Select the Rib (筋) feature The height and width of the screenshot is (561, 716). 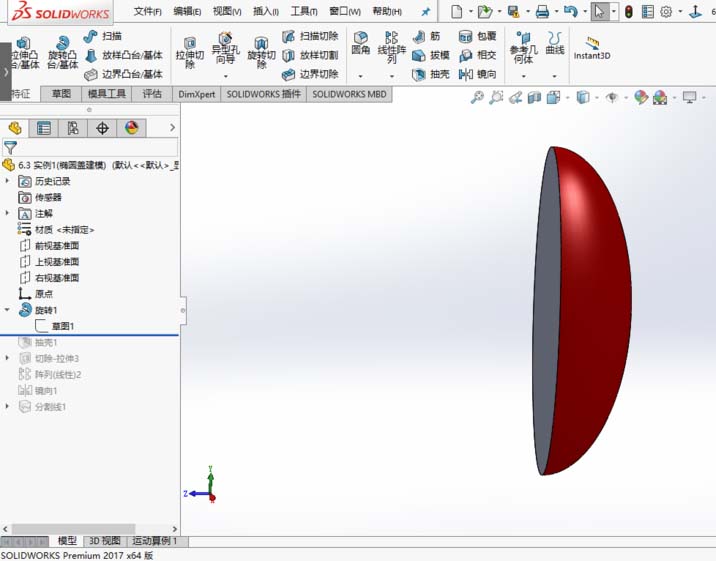coord(426,36)
